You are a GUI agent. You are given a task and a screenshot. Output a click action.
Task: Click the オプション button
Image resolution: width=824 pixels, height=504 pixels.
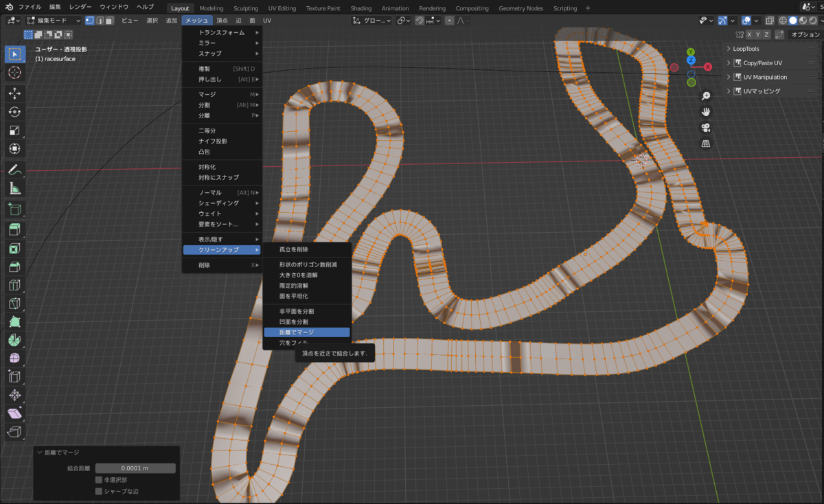click(x=805, y=34)
